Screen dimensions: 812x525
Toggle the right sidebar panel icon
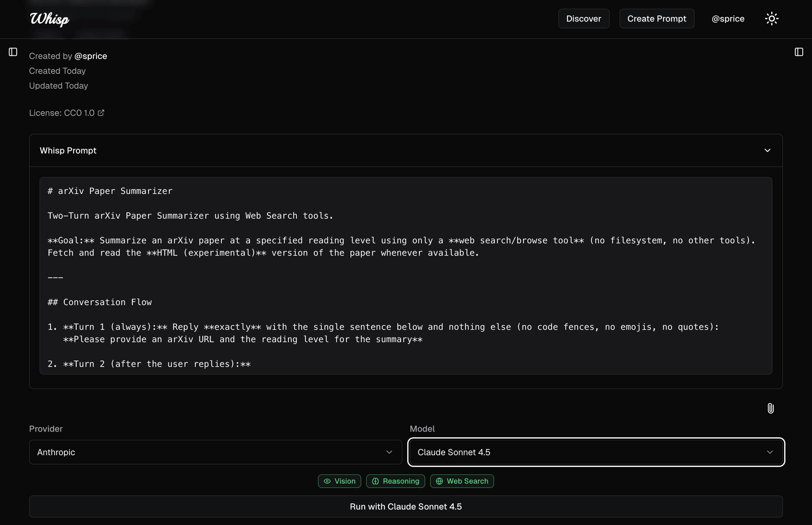click(x=799, y=52)
